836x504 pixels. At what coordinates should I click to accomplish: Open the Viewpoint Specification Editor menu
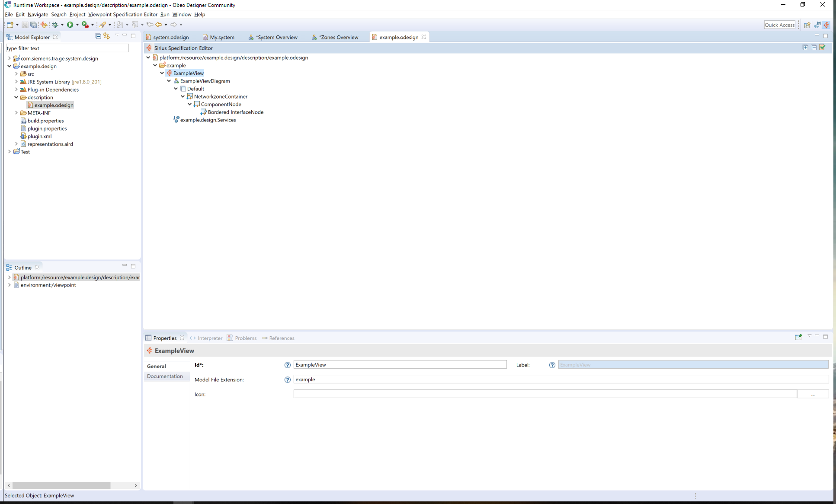[123, 14]
